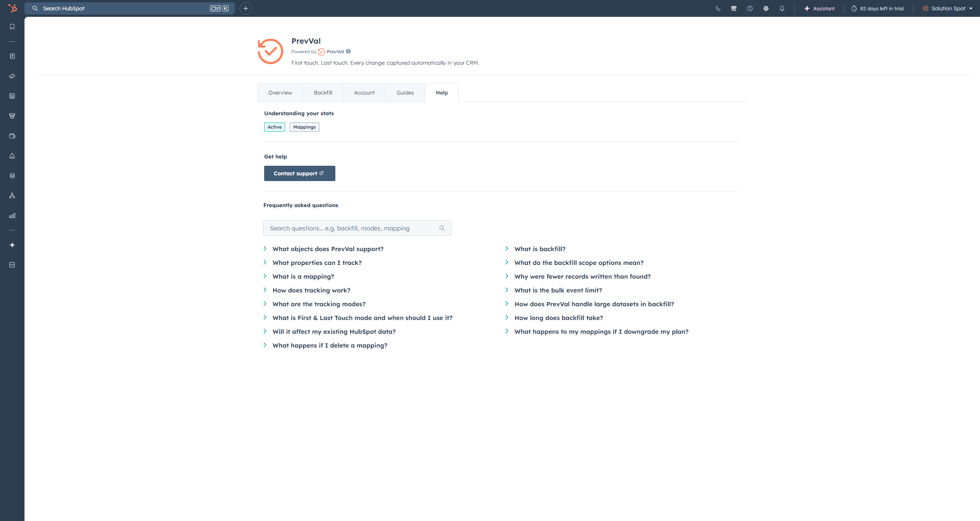This screenshot has height=521, width=980.
Task: Switch to the Backfill tab
Action: pos(323,93)
